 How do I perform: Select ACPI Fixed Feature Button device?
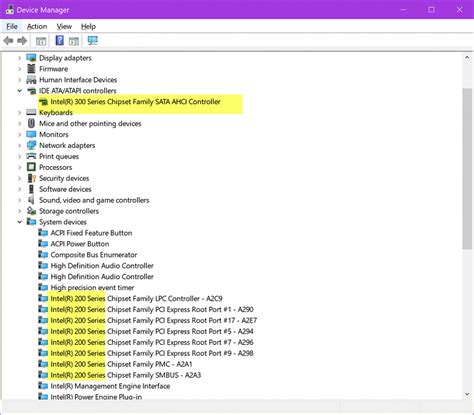pyautogui.click(x=91, y=233)
